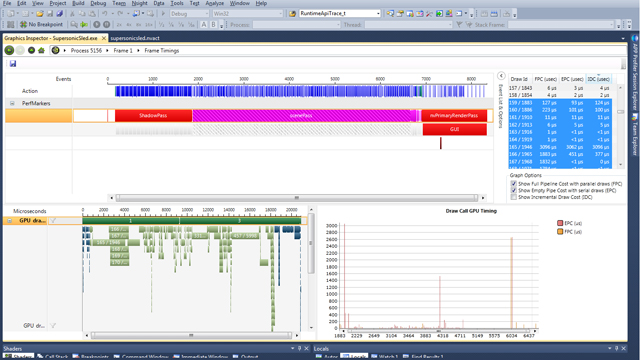640x360 pixels.
Task: Click the home icon in navigation bar
Action: point(41,50)
